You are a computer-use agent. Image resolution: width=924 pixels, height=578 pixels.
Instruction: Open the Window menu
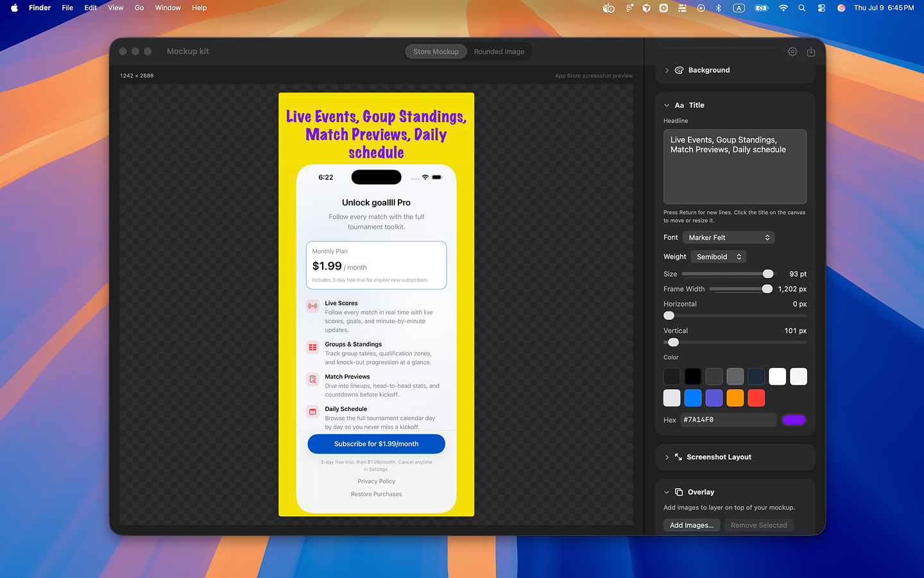pos(168,8)
